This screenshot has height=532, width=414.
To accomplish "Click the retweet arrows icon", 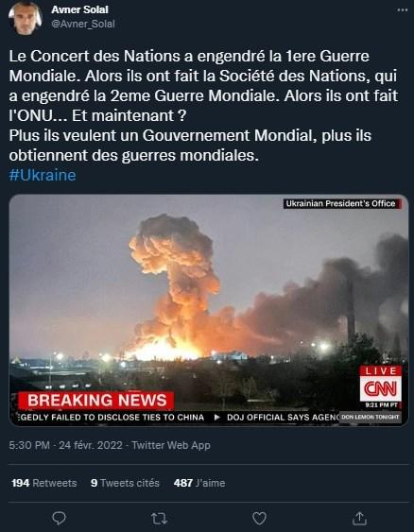I will pos(159,518).
